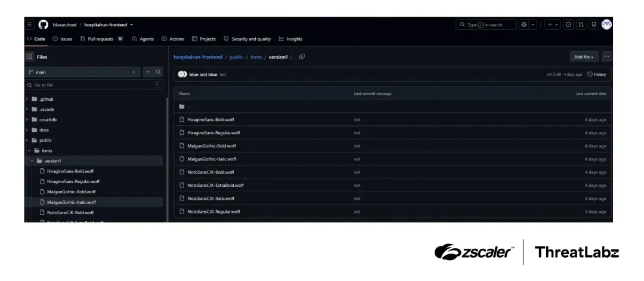The image size is (644, 281).
Task: Open the Insights tab
Action: 290,39
